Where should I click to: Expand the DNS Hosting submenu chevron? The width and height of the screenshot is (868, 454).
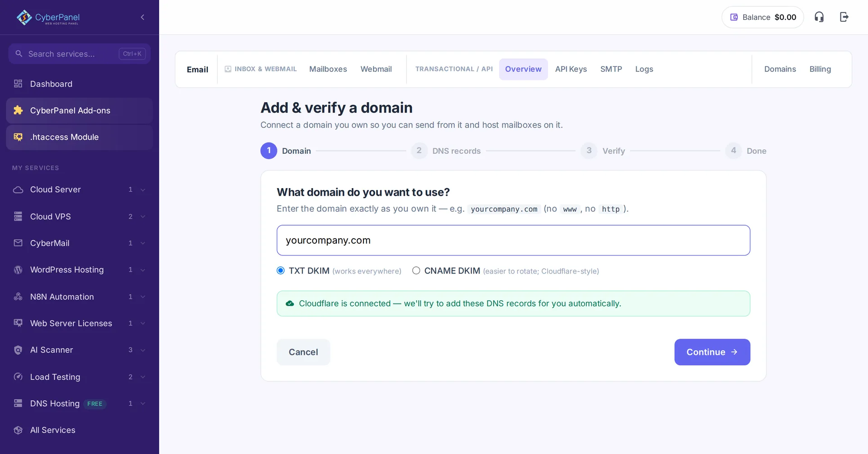point(143,403)
